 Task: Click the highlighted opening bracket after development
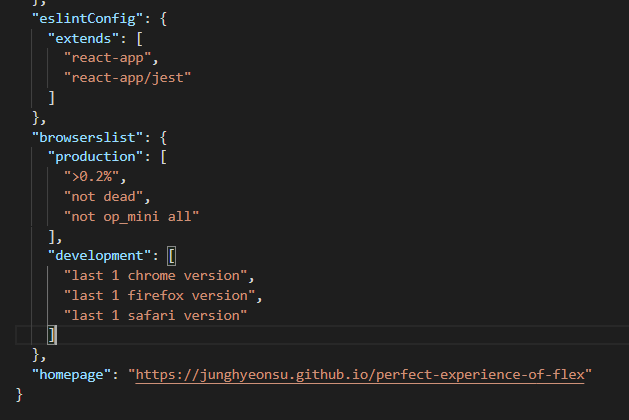click(172, 256)
